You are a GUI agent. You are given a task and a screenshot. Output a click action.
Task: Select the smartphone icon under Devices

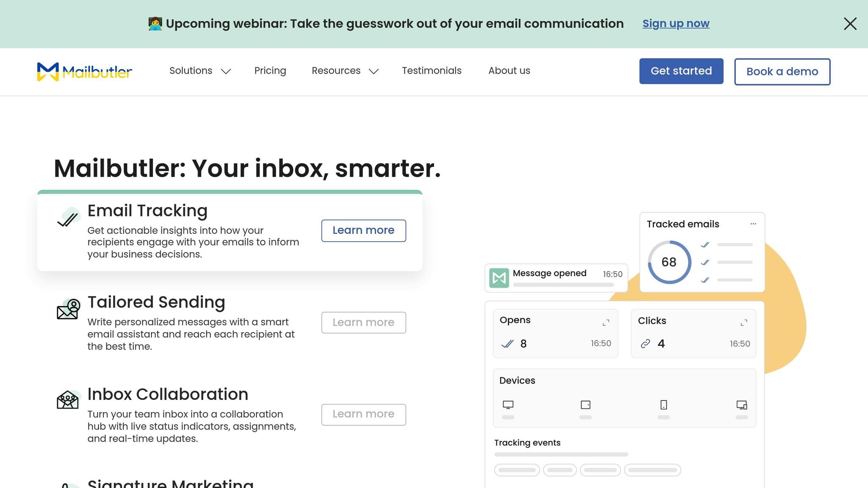click(664, 405)
